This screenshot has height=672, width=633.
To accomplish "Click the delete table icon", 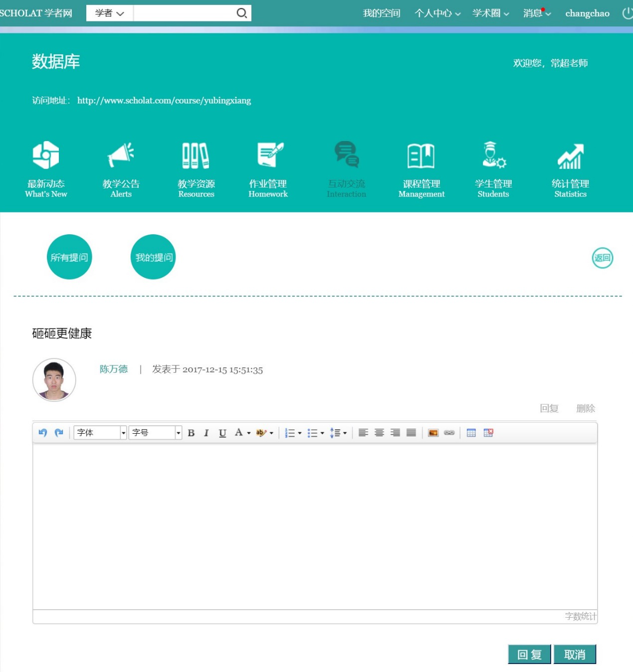I will pos(488,433).
